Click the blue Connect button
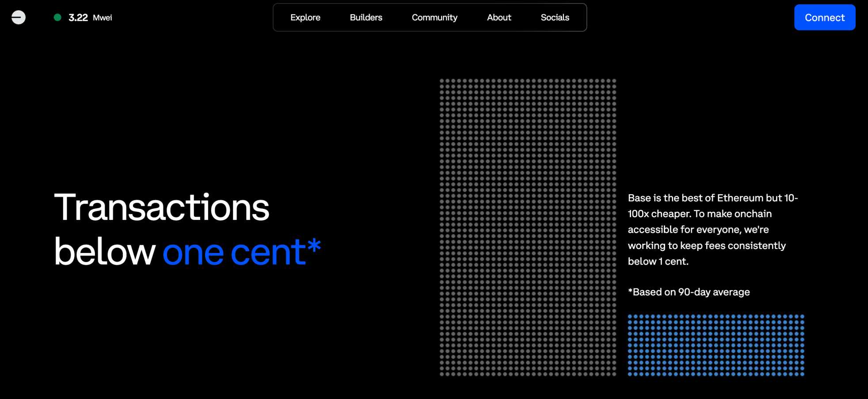This screenshot has height=399, width=868. pos(825,17)
